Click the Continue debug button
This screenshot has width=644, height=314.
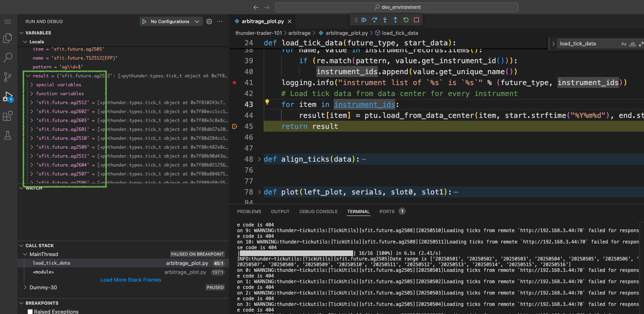tap(364, 20)
